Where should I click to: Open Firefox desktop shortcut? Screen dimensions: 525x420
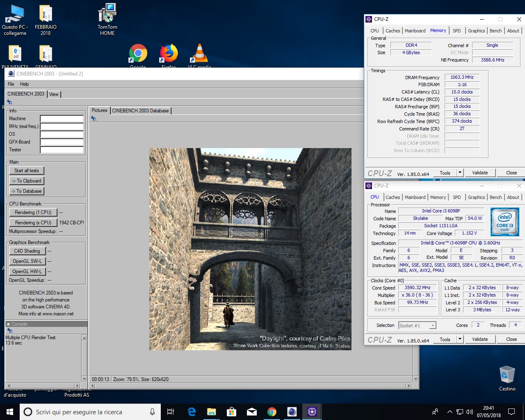(x=169, y=55)
